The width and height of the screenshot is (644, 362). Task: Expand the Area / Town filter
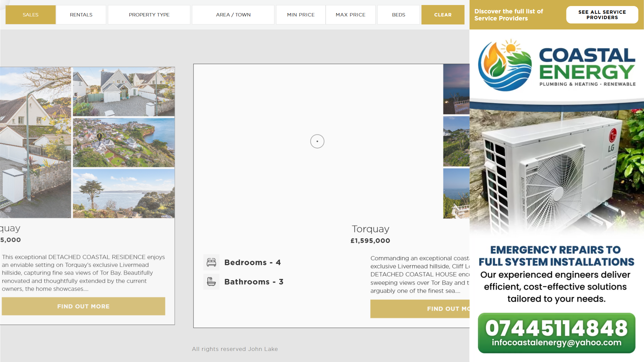[x=233, y=15]
